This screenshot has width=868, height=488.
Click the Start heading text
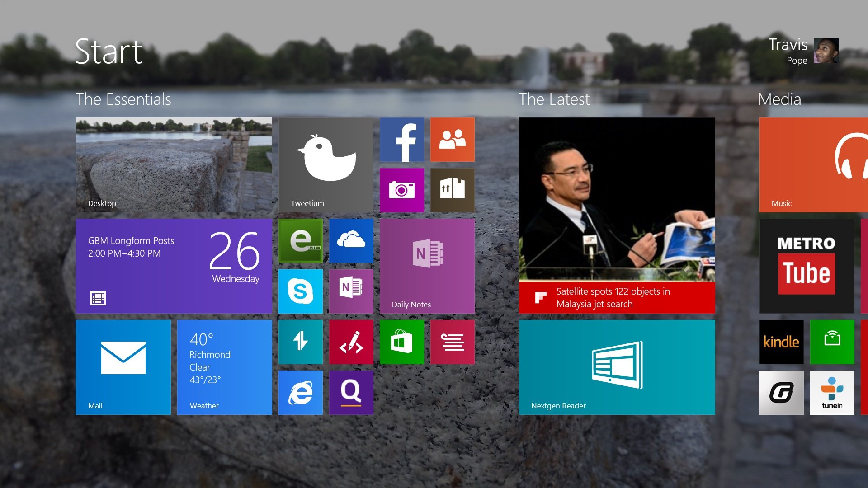click(x=108, y=52)
